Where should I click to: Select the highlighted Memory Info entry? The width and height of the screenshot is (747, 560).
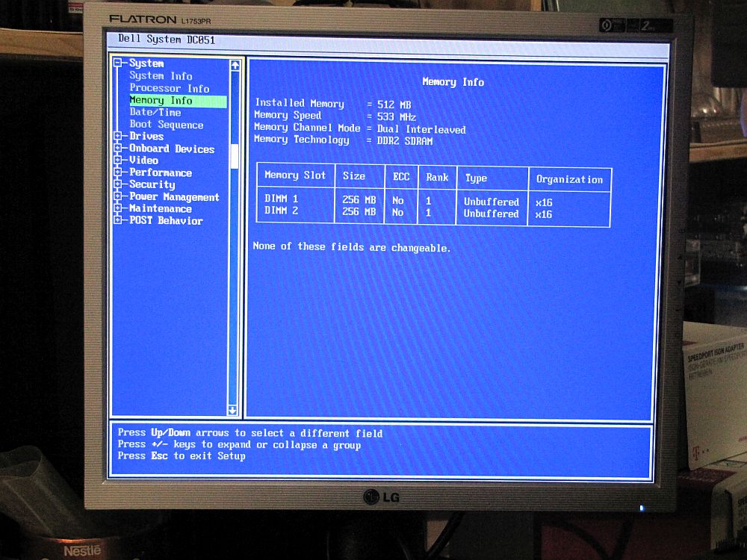(178, 101)
